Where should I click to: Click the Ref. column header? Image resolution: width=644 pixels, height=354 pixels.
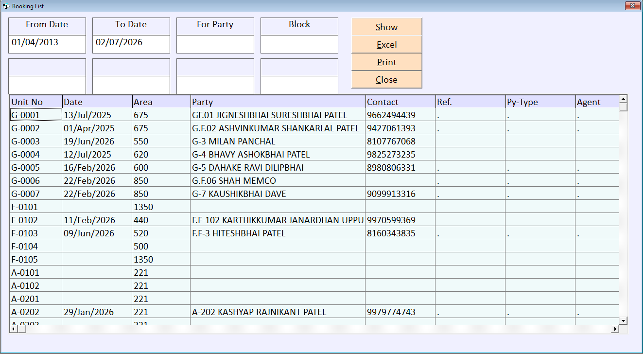pyautogui.click(x=470, y=102)
